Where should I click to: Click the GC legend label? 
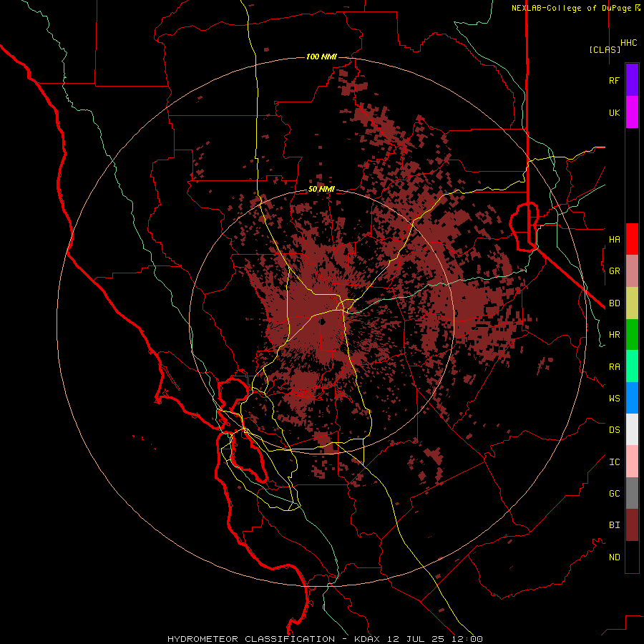(x=614, y=494)
